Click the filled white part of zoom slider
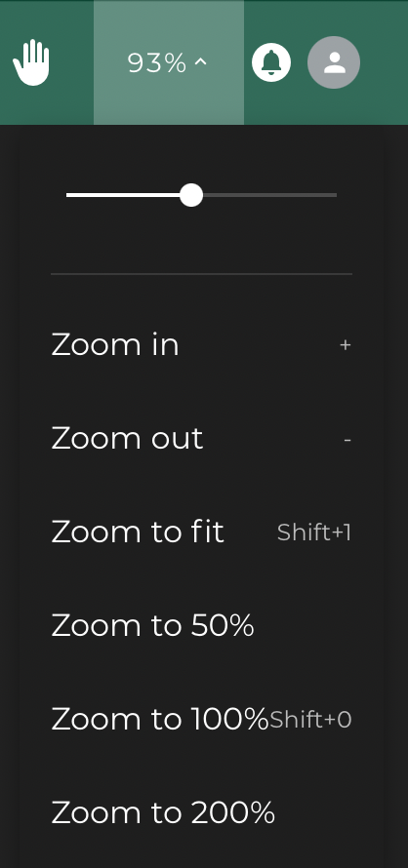The height and width of the screenshot is (868, 408). click(123, 195)
